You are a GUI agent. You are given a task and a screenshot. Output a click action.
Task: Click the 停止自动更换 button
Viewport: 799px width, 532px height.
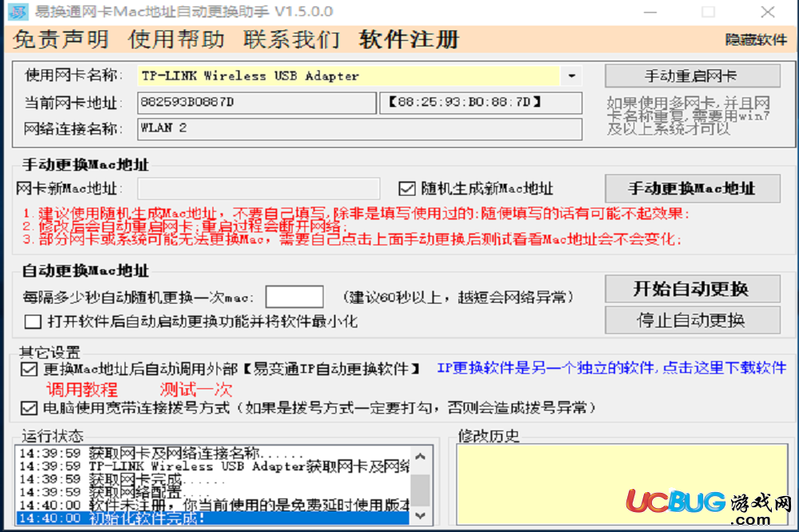692,320
